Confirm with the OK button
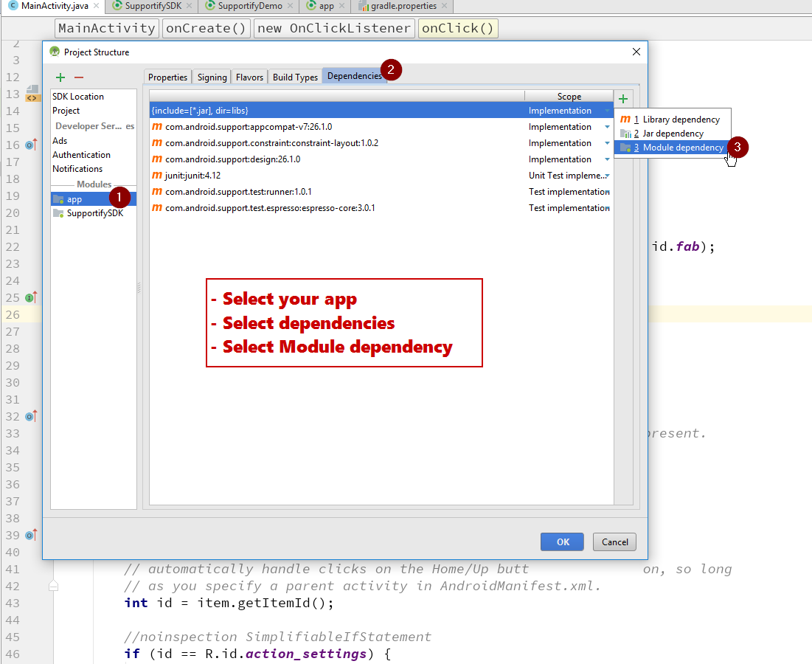 [563, 542]
